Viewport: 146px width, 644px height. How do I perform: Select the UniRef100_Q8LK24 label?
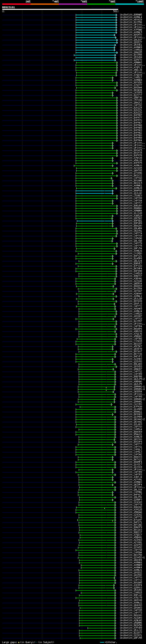point(131,261)
